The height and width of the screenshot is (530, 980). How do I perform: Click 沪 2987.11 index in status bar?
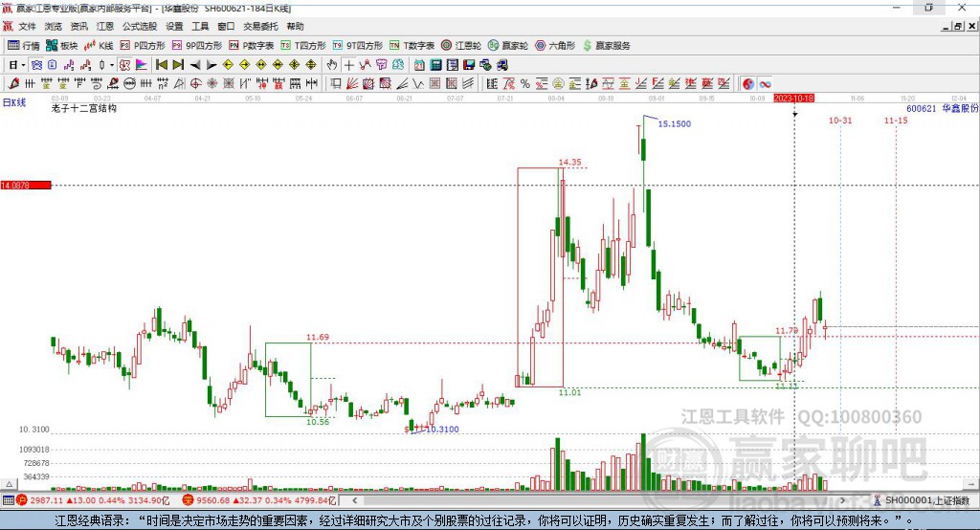(x=93, y=500)
